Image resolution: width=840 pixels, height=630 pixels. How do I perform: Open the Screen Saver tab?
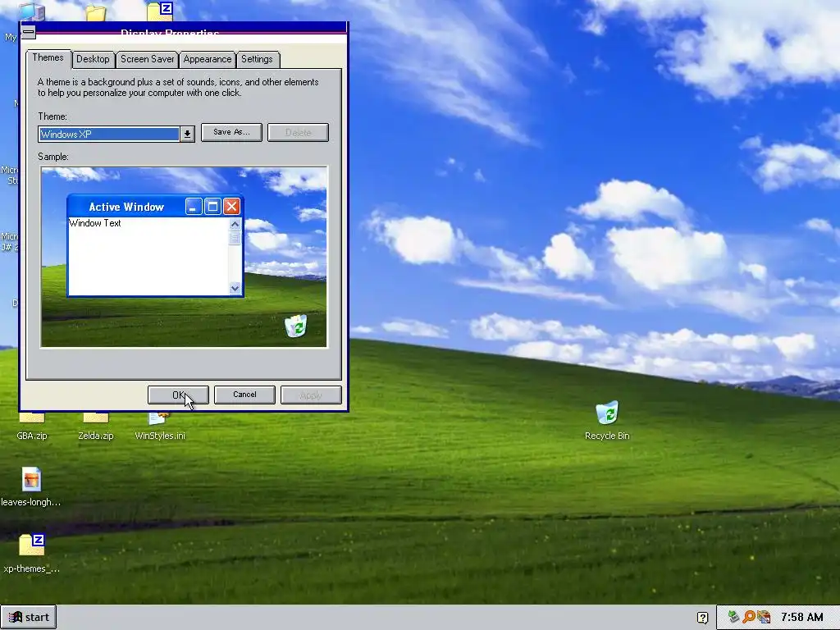[148, 59]
